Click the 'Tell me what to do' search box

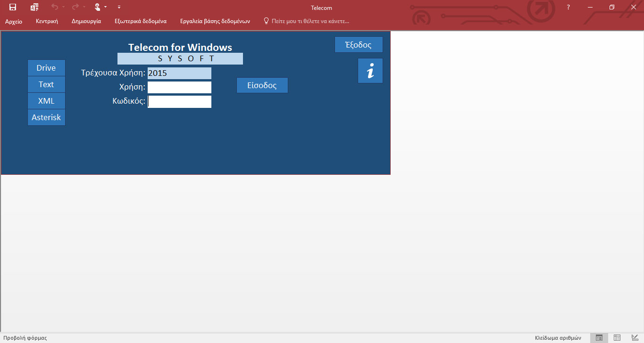pos(310,21)
